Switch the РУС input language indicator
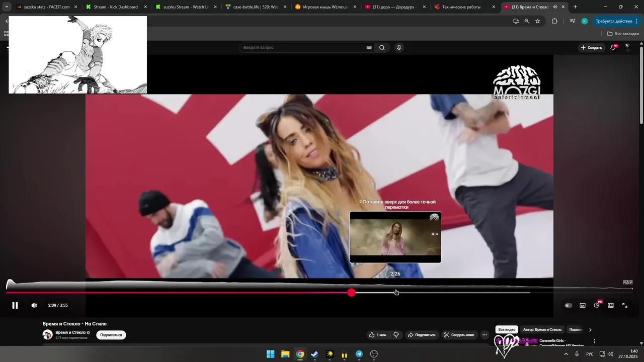The image size is (644, 362). (x=590, y=354)
